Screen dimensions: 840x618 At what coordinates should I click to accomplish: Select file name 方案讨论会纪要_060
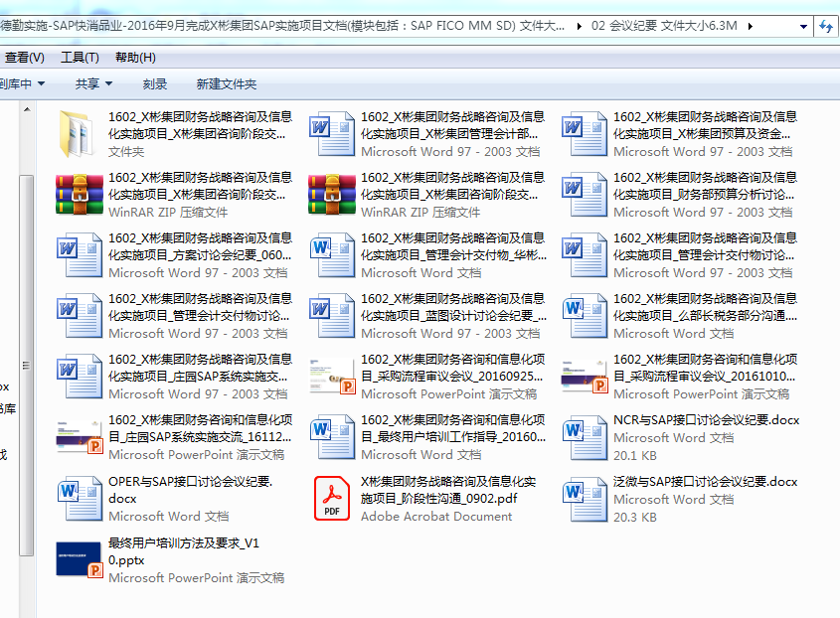[x=201, y=246]
